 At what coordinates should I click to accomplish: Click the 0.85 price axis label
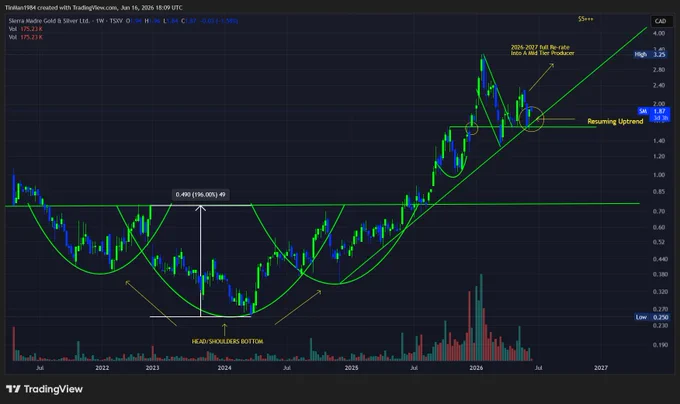tap(659, 192)
